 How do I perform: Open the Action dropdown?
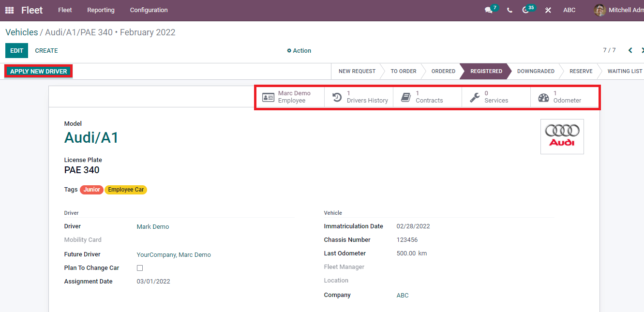point(299,51)
